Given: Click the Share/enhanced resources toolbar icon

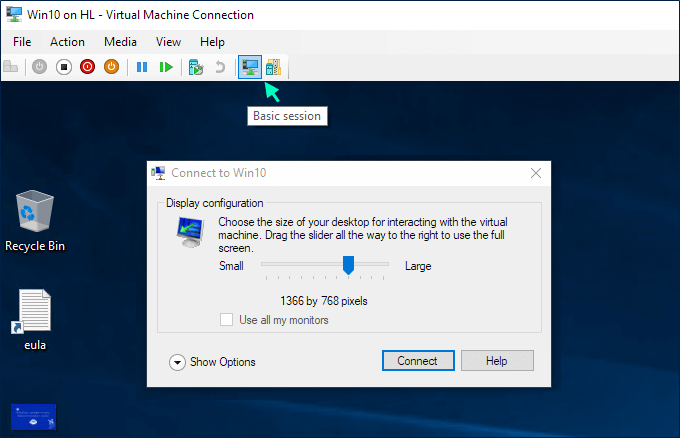Looking at the screenshot, I should pyautogui.click(x=274, y=67).
